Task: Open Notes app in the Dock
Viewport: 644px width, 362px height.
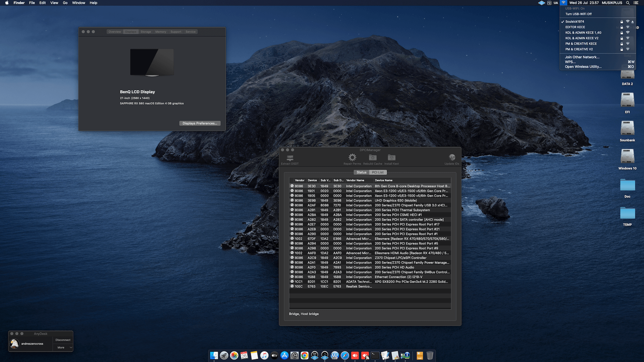Action: tap(254, 355)
